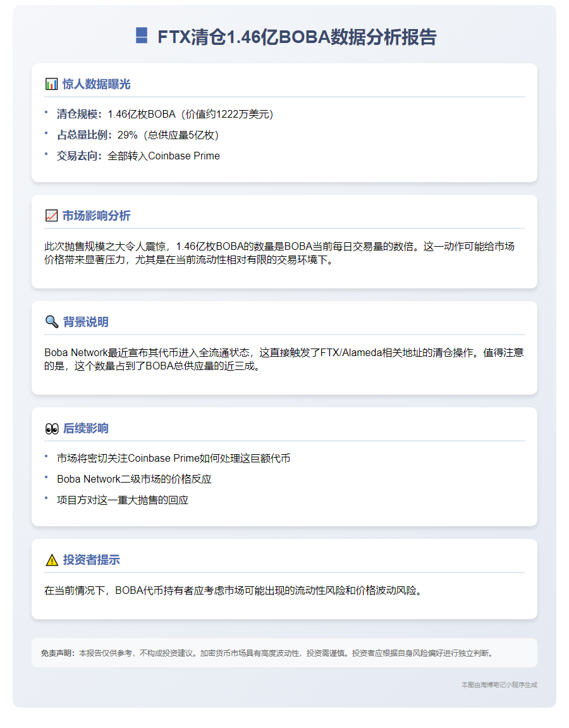The height and width of the screenshot is (728, 569).
Task: Click the paragraph starting 此次抛售规模之大令人震惊
Action: [279, 253]
